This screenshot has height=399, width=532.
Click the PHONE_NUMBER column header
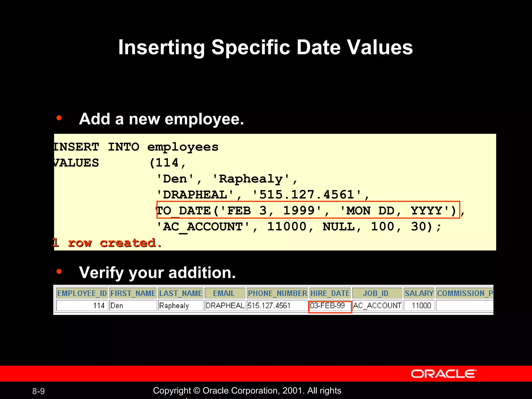[x=277, y=293]
